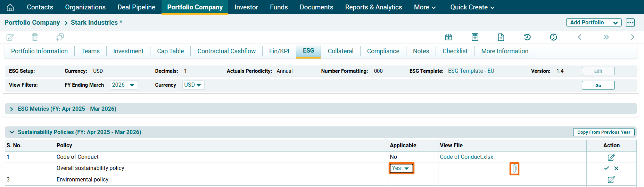Switch to the Compliance tab
The image size is (644, 187).
[383, 51]
